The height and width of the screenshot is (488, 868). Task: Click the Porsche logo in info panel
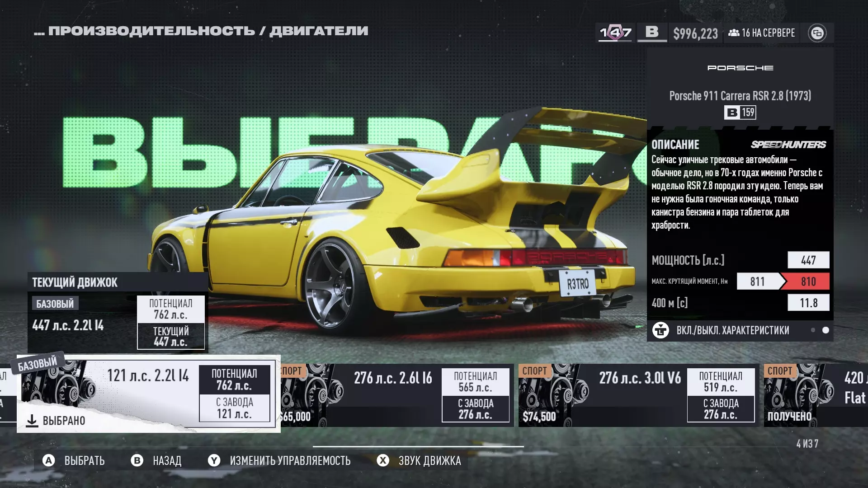pyautogui.click(x=740, y=68)
